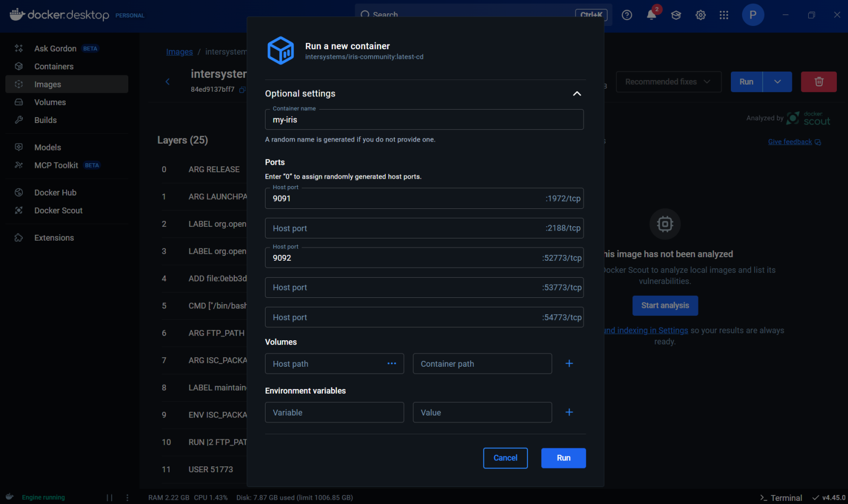Open Containers in the sidebar
This screenshot has width=848, height=504.
point(54,66)
